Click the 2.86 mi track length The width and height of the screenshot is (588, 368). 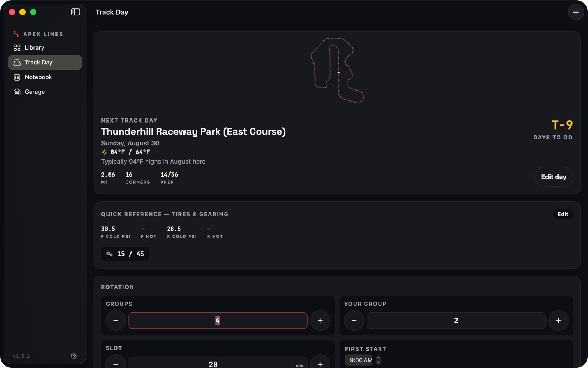pyautogui.click(x=108, y=174)
